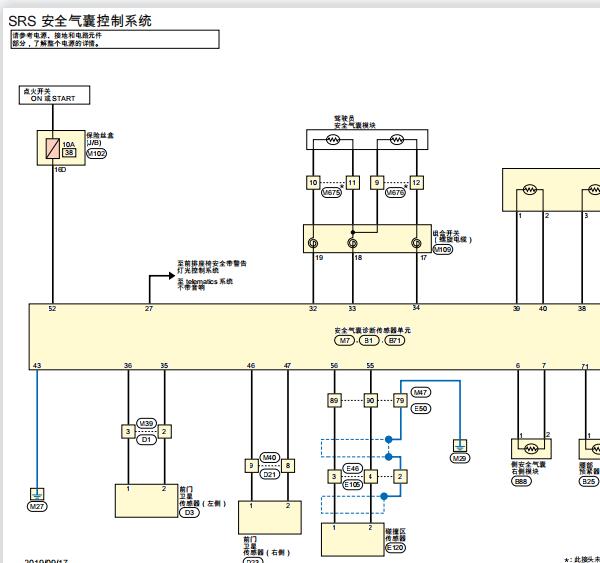Click connector label M40
Image resolution: width=600 pixels, height=563 pixels.
point(270,457)
